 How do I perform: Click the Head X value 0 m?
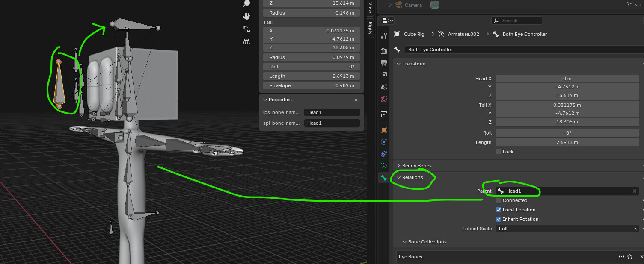click(567, 79)
